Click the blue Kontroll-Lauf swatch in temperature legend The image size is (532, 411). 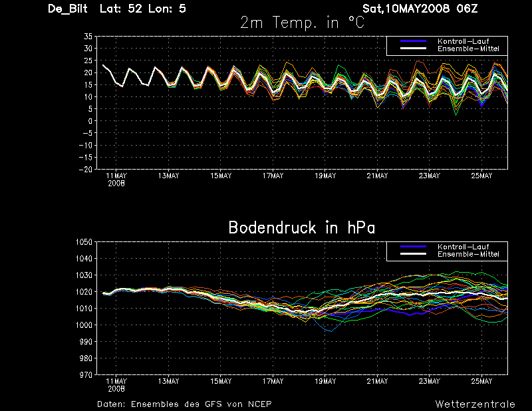tap(413, 41)
